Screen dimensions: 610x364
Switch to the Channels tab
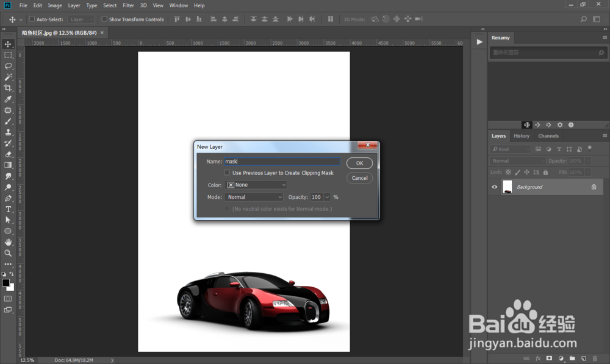tap(548, 136)
